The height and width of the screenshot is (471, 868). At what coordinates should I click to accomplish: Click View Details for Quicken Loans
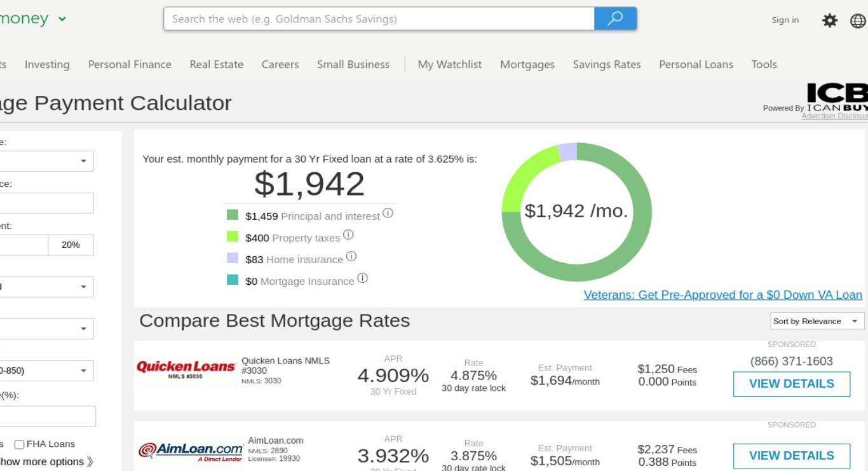pos(792,384)
